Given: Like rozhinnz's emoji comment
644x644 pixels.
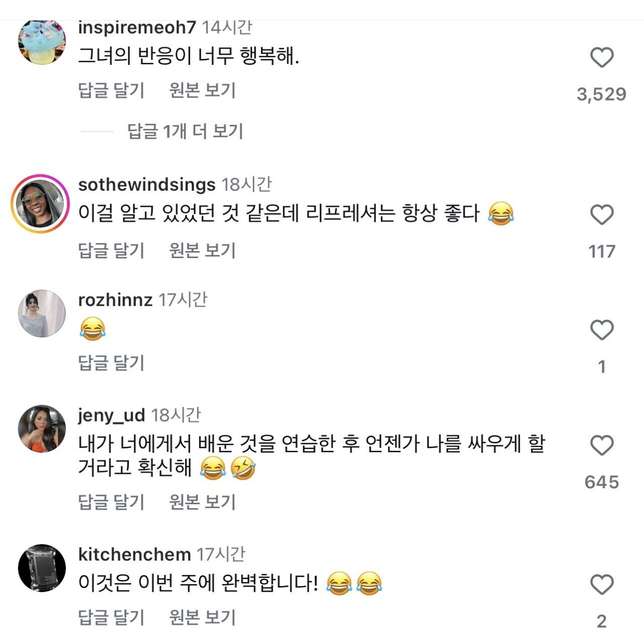Looking at the screenshot, I should 601,330.
